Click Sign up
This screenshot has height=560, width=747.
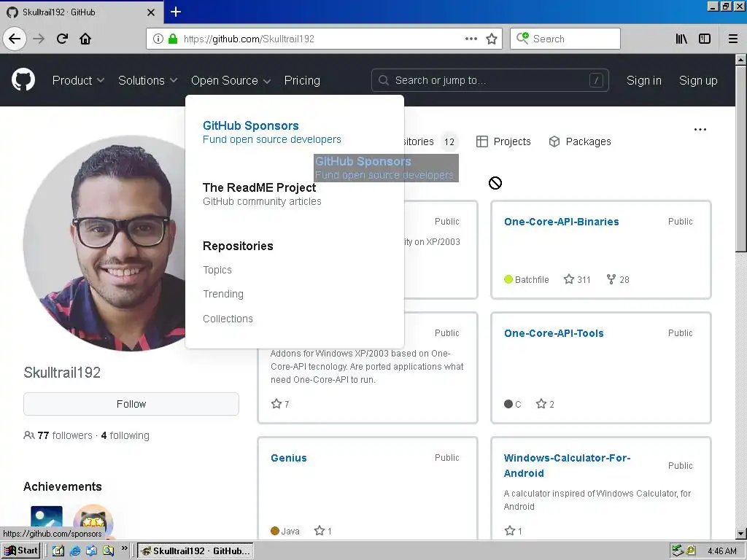tap(698, 80)
